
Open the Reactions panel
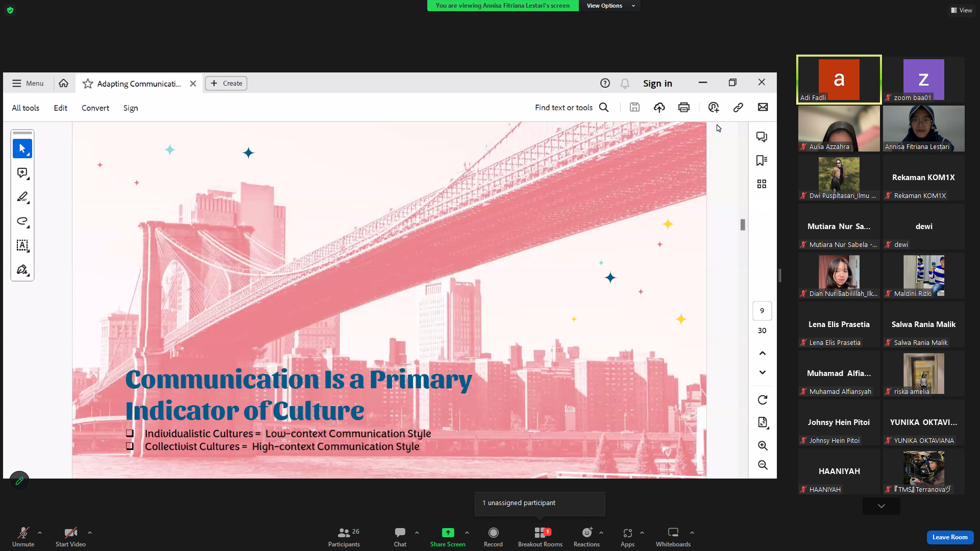point(586,537)
